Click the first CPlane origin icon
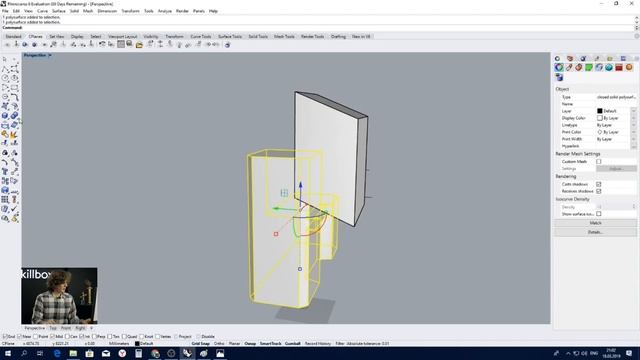This screenshot has height=360, width=640. [7, 44]
